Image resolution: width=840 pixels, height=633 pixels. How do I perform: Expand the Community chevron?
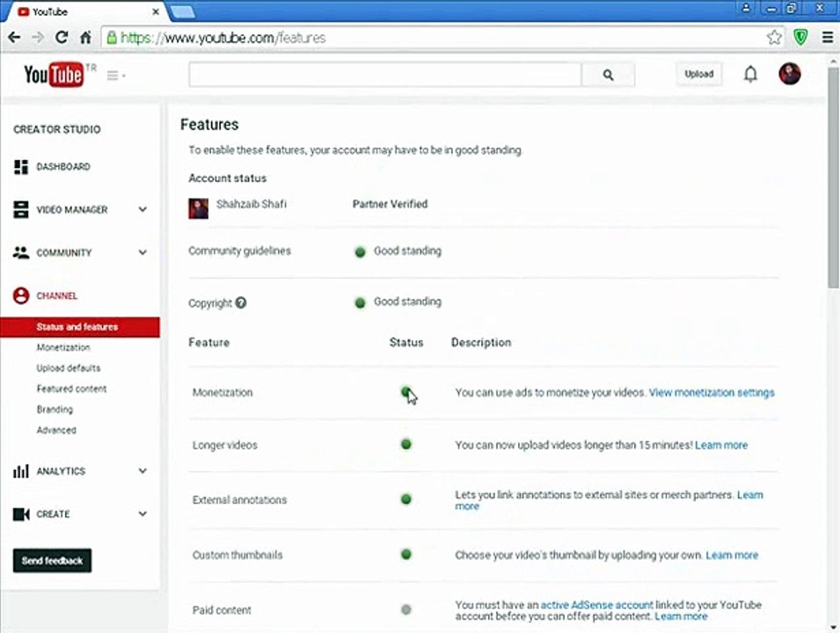tap(142, 252)
